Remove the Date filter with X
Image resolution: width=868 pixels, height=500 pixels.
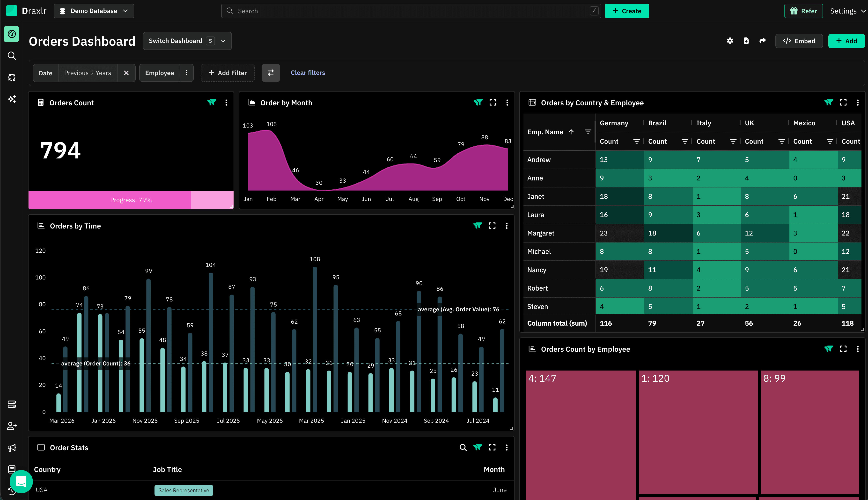click(126, 73)
